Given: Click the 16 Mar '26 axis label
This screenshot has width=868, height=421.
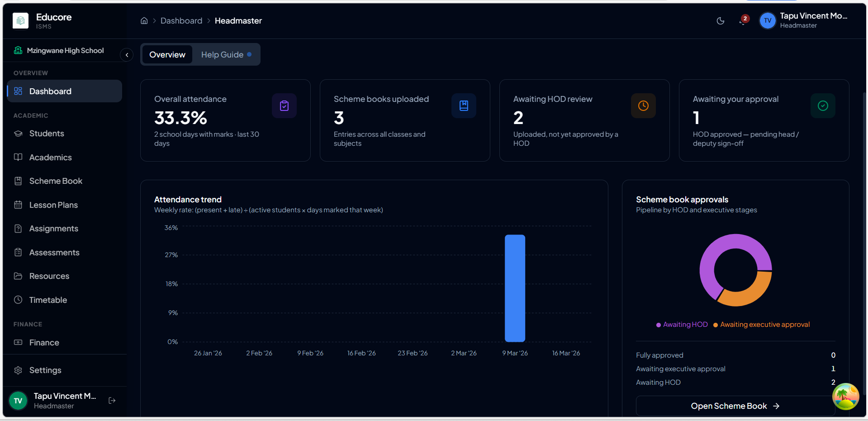Looking at the screenshot, I should coord(566,353).
